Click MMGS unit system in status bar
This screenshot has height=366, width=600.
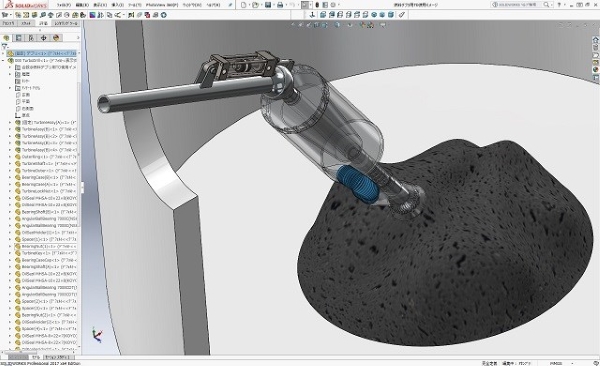tap(556, 363)
